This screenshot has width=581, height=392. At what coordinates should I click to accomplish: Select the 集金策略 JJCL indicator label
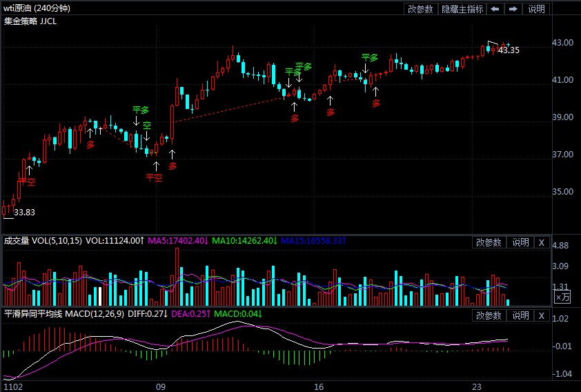[31, 21]
